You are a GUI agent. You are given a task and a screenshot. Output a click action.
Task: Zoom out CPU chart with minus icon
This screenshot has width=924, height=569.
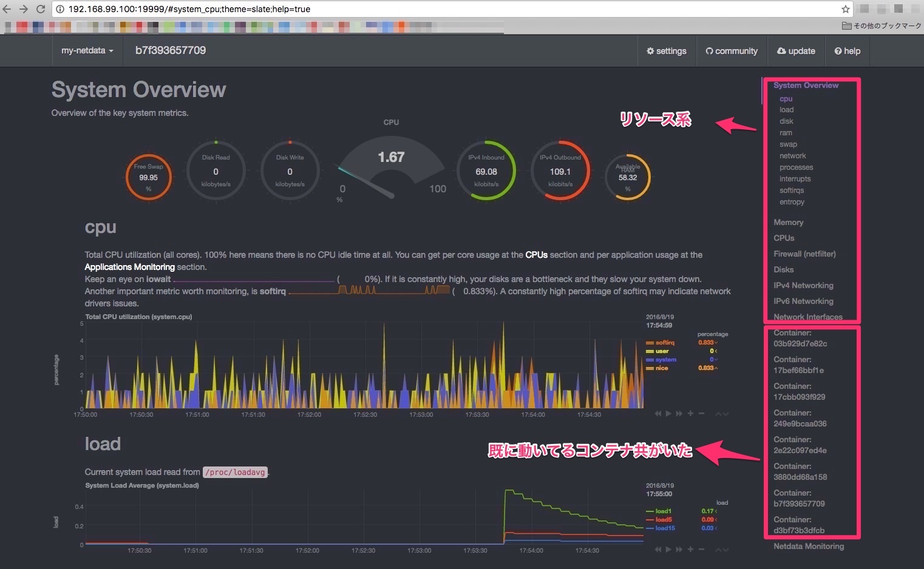click(701, 414)
